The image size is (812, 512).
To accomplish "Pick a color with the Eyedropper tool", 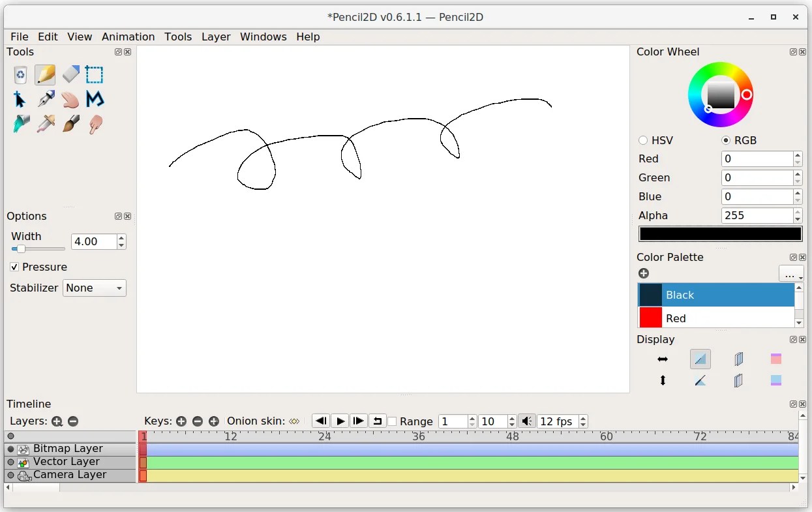I will pos(45,124).
